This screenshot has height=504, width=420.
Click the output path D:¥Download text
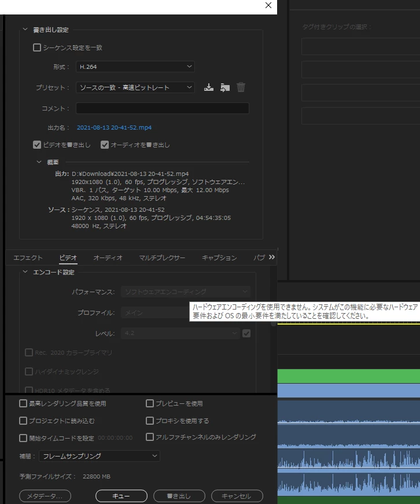(x=130, y=174)
